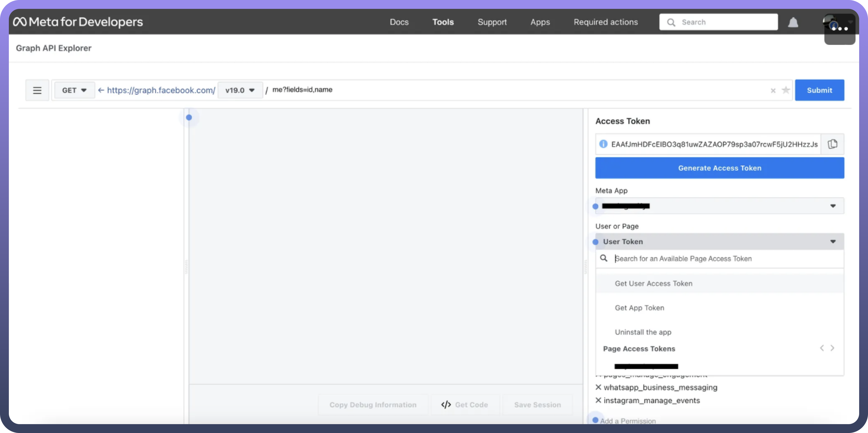Choose Get App Token option

[x=639, y=308]
